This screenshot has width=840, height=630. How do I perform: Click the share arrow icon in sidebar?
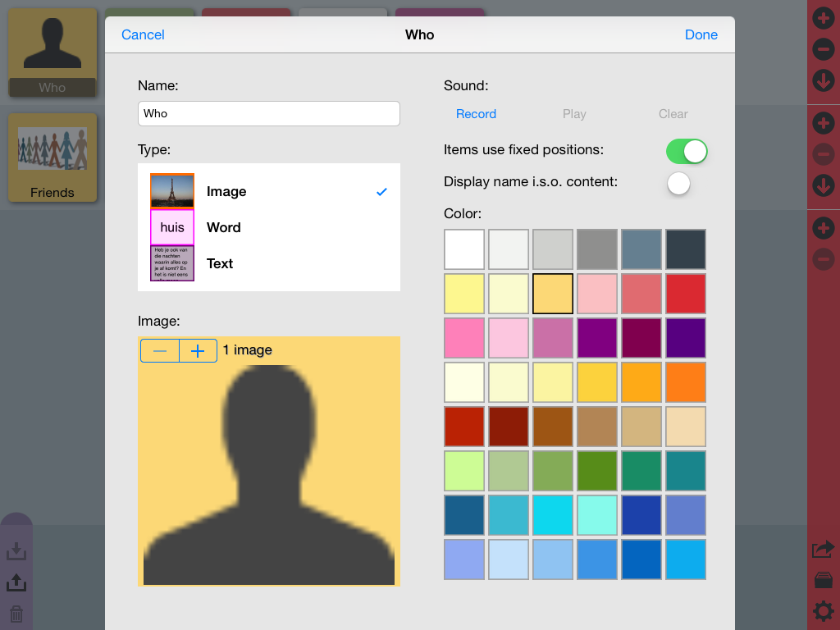(x=824, y=550)
